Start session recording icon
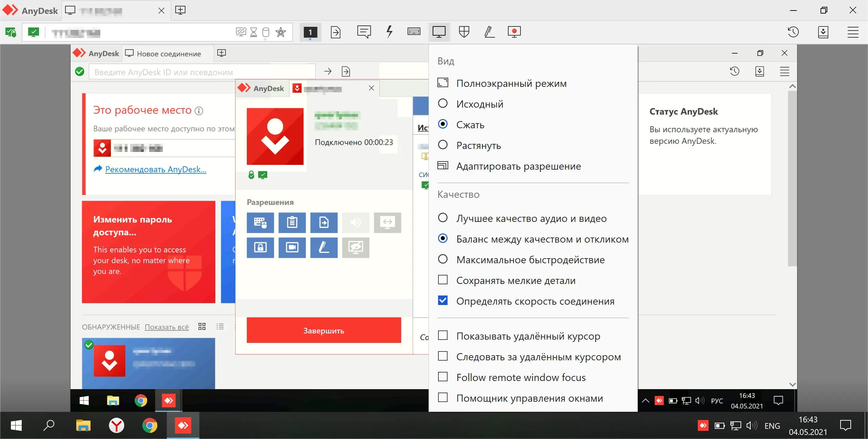This screenshot has height=439, width=868. (x=514, y=32)
